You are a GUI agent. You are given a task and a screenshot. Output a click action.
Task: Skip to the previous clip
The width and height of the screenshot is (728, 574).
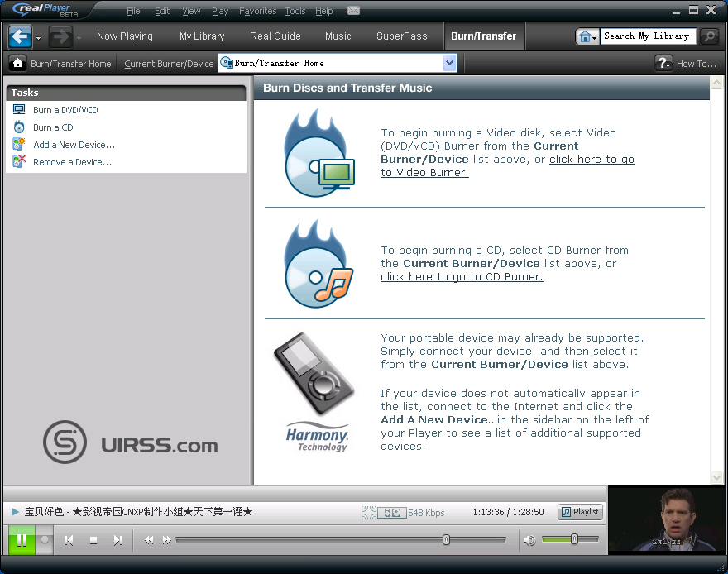(69, 540)
